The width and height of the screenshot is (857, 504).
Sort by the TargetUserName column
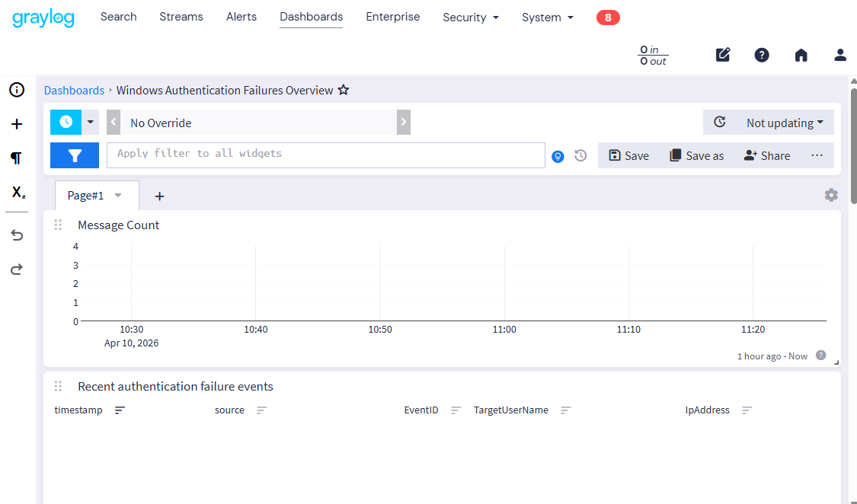point(566,410)
